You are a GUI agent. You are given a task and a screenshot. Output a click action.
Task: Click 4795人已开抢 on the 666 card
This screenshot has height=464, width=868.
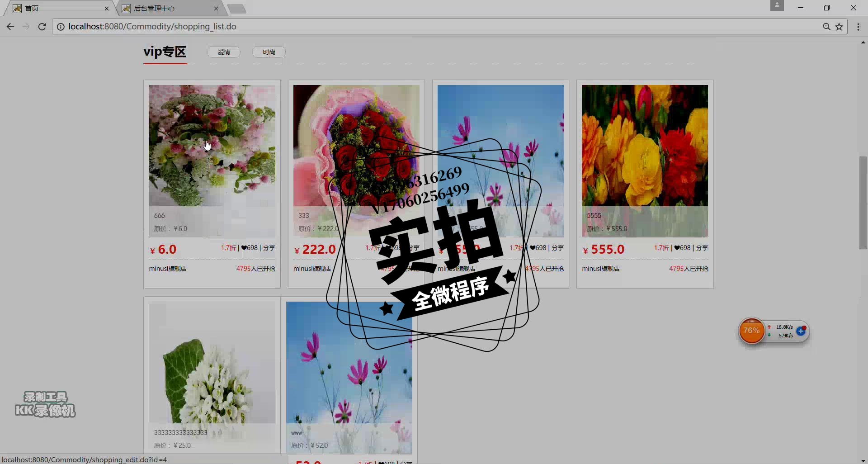coord(255,269)
